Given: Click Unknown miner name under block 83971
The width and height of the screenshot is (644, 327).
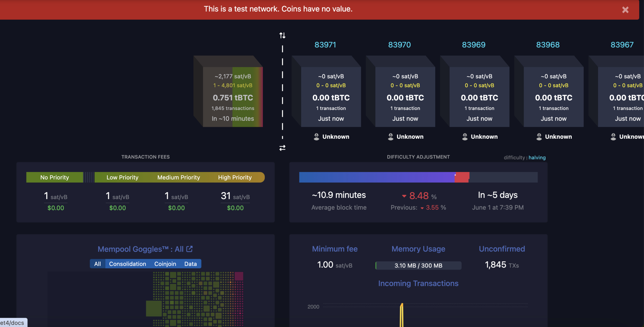Looking at the screenshot, I should 336,137.
